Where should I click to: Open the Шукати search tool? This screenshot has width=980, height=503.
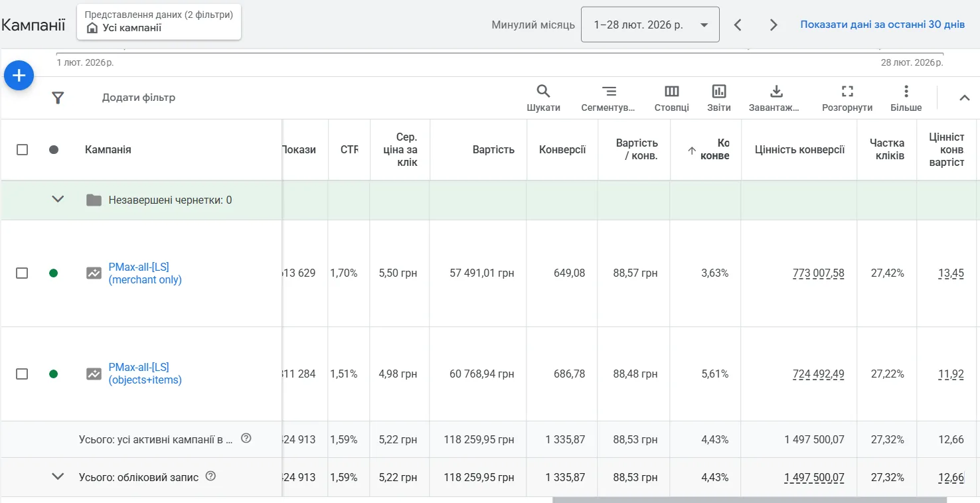click(543, 98)
